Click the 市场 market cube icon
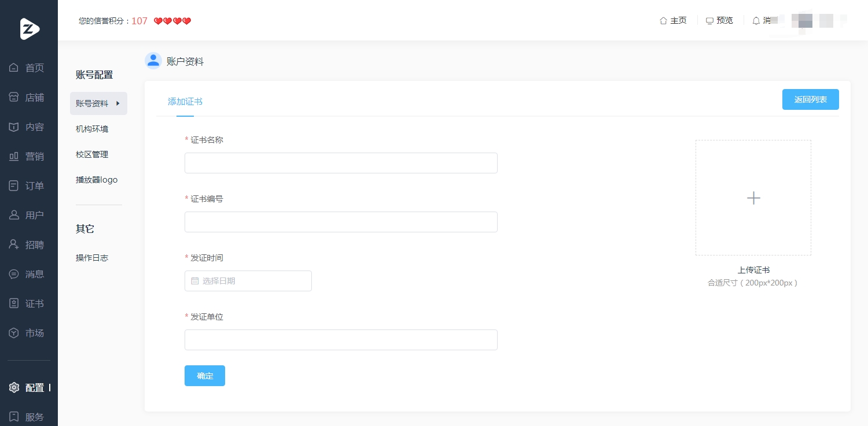Screen dimensions: 868x426 (14, 333)
